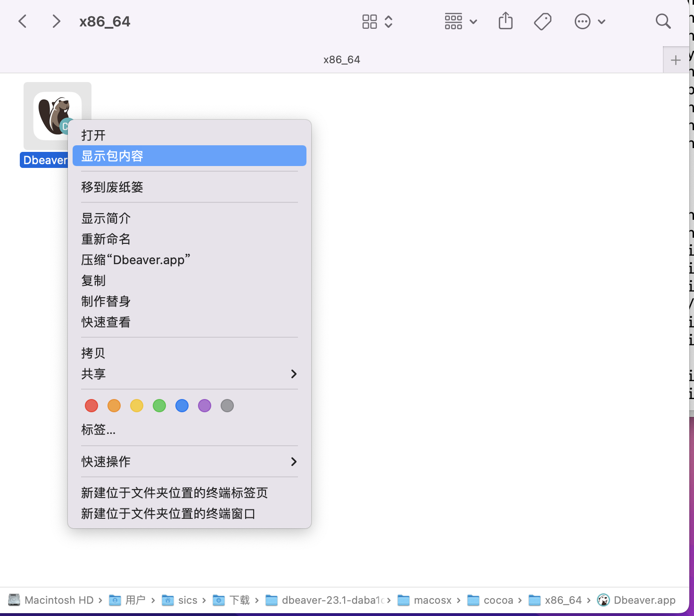Image resolution: width=694 pixels, height=616 pixels.
Task: Select the Dbeaver app thumbnail
Action: coord(58,116)
